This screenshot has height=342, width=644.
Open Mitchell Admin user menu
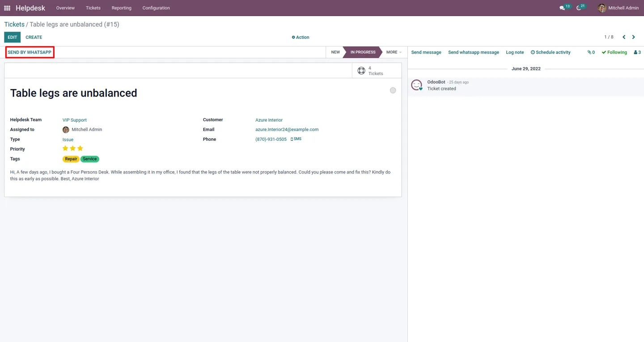[x=619, y=8]
